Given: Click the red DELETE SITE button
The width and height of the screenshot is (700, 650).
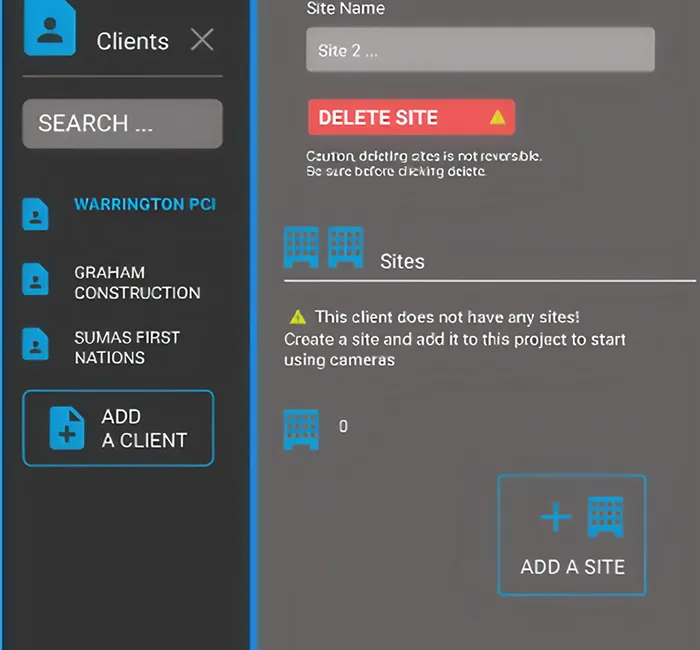Looking at the screenshot, I should pos(412,117).
